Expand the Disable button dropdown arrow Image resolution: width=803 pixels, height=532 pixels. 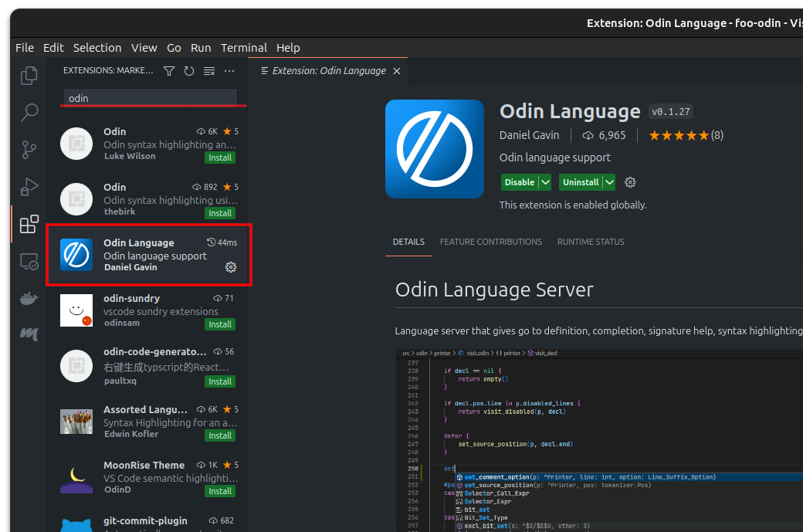click(545, 182)
